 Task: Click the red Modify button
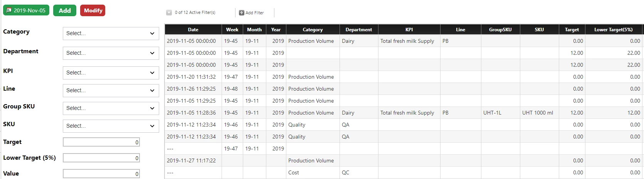(x=93, y=10)
